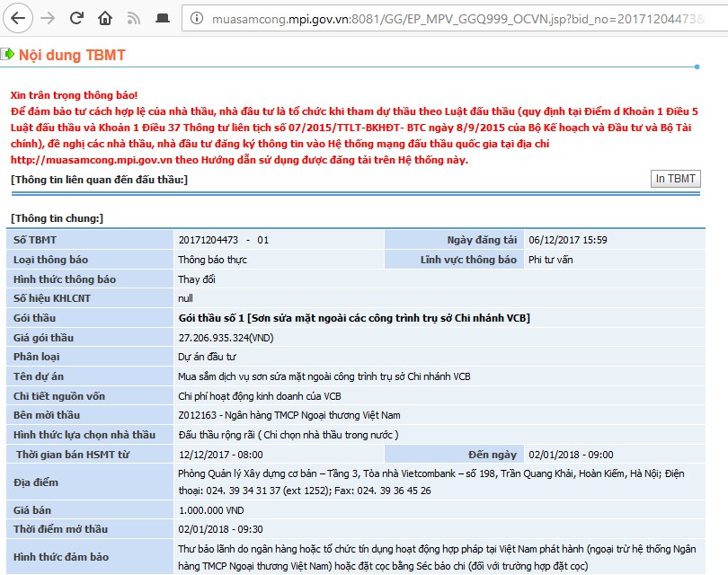Open the http://muasamcong.mpi.gov.vn link text

click(x=92, y=160)
